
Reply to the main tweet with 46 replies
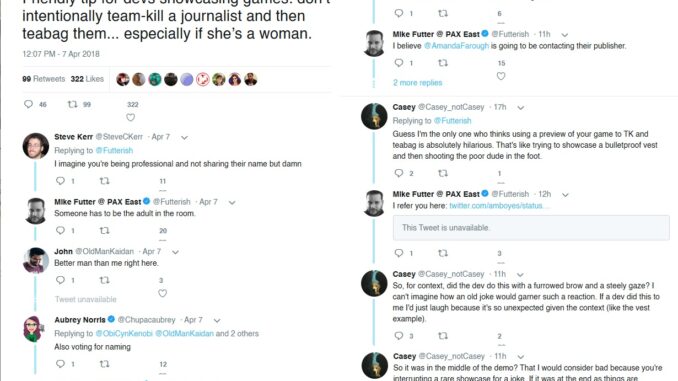[x=29, y=104]
